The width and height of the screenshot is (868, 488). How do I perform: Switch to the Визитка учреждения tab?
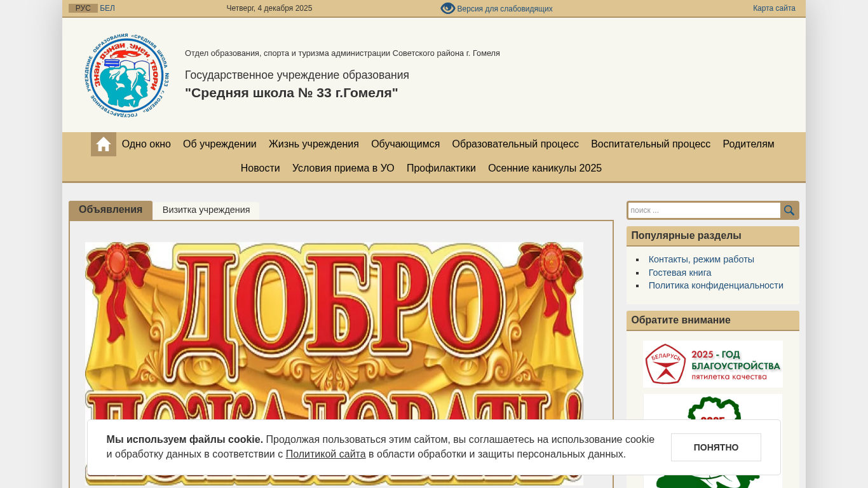[x=207, y=210]
